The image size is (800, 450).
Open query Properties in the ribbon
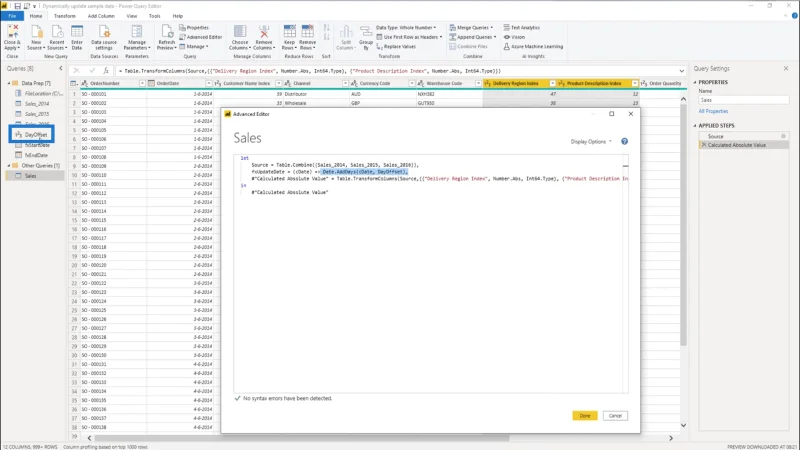point(194,28)
